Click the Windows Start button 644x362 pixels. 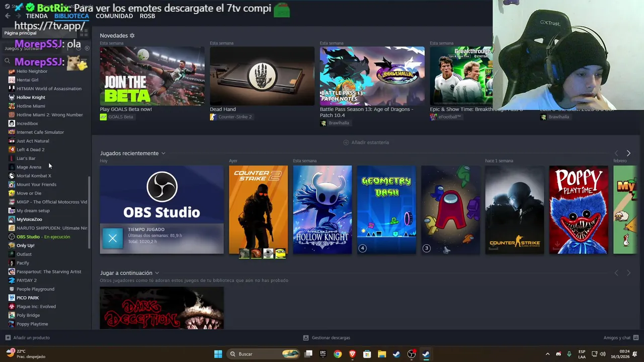(x=218, y=354)
